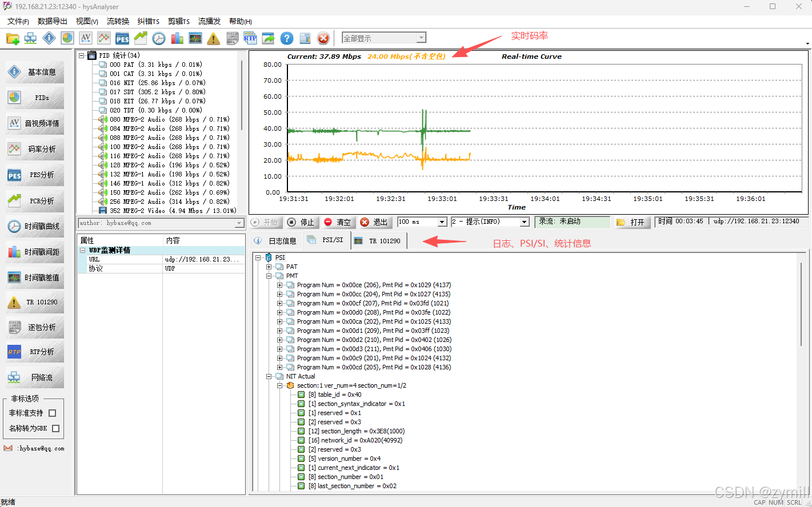This screenshot has height=507, width=812.
Task: Click the AV details toolbar icon
Action: 86,38
